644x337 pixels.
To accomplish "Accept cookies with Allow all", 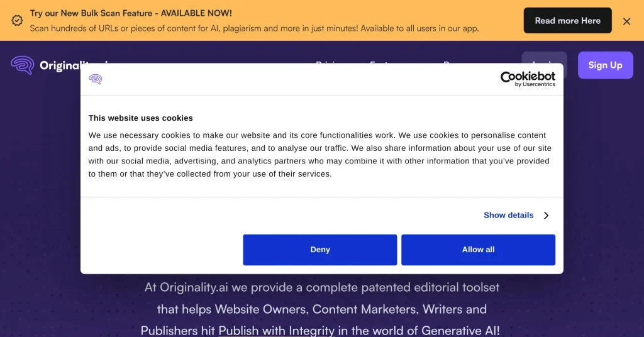I will (478, 250).
